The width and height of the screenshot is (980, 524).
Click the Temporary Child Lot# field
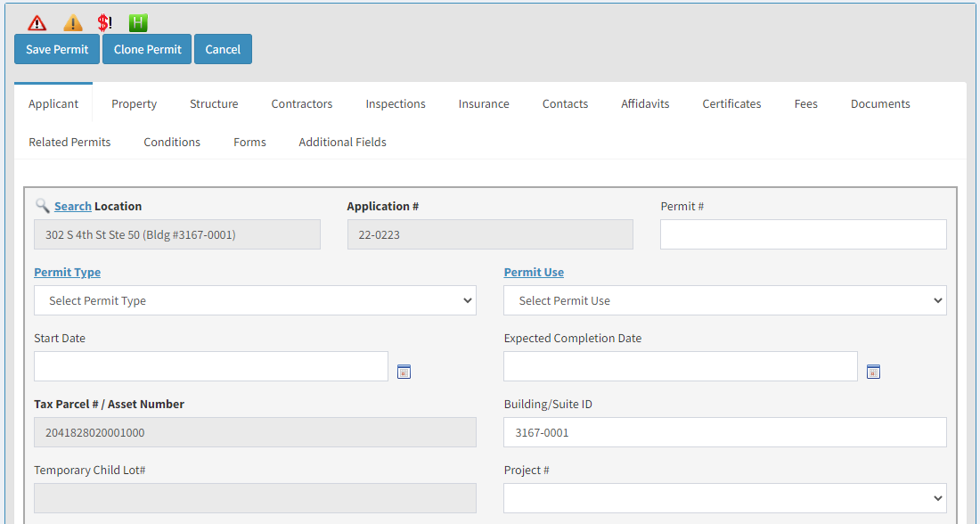tap(255, 498)
